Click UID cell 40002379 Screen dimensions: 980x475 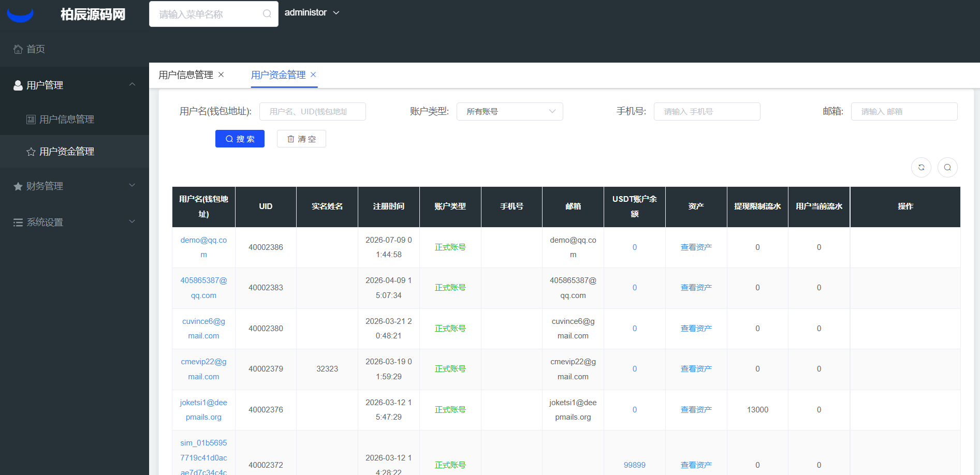click(x=266, y=369)
